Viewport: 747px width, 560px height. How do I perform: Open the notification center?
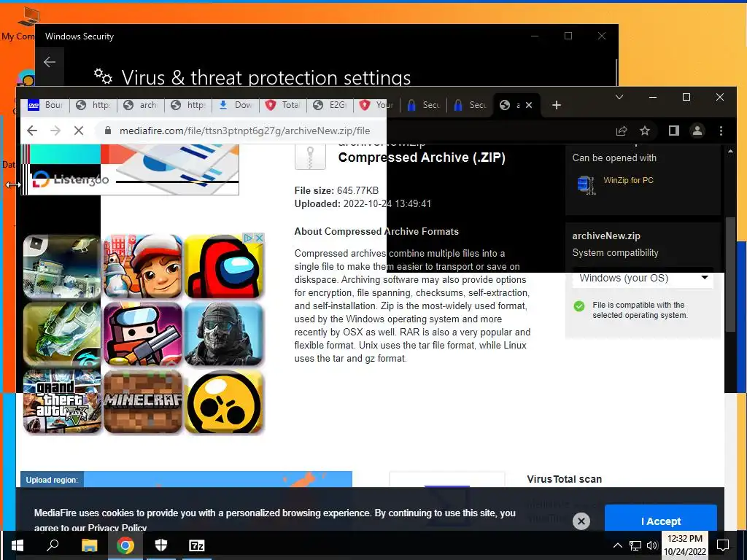(723, 545)
